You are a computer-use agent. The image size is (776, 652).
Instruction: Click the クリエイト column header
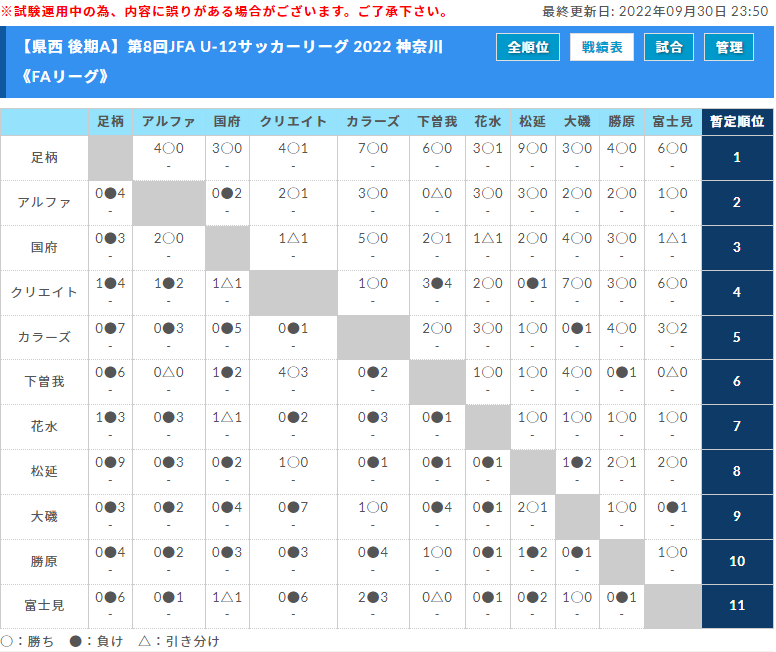tap(293, 122)
